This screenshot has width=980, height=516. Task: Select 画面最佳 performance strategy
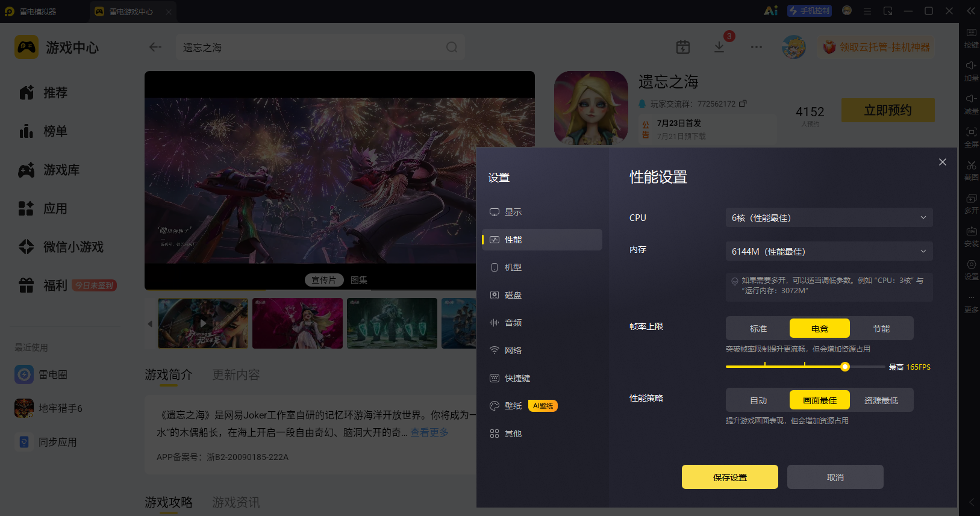820,400
